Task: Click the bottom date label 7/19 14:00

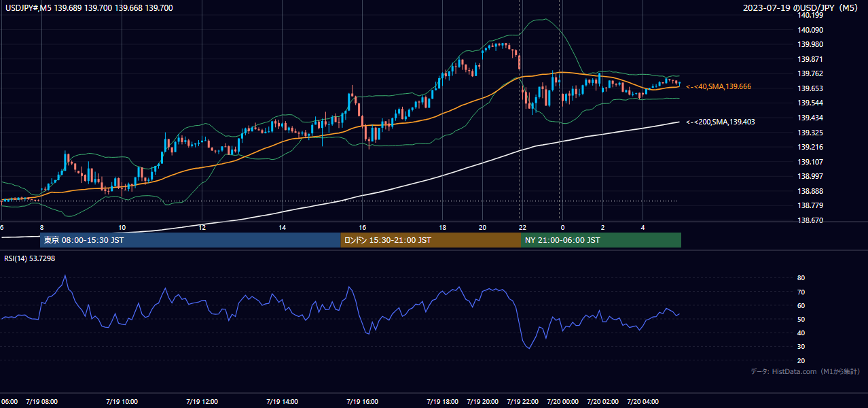Action: [282, 402]
